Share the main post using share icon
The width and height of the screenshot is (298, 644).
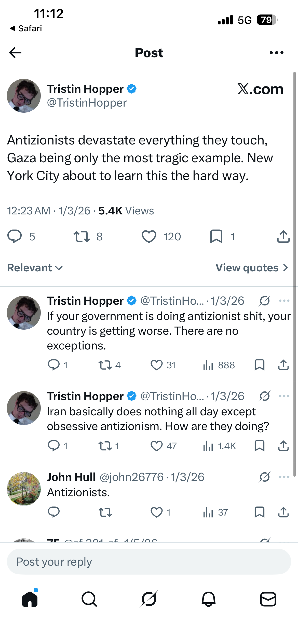[283, 237]
